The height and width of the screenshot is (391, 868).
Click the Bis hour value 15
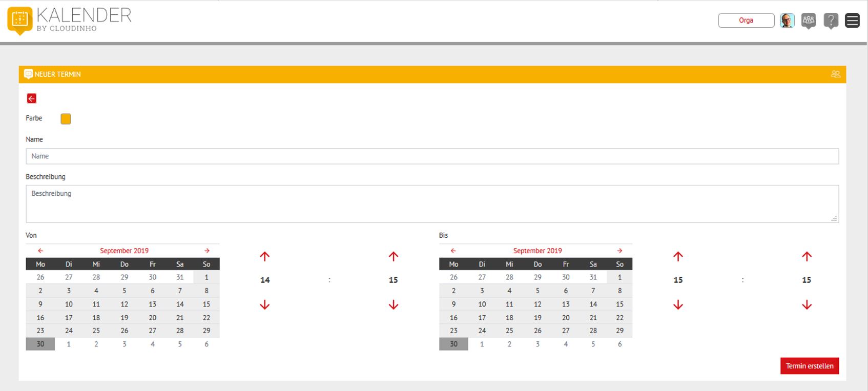pyautogui.click(x=678, y=280)
